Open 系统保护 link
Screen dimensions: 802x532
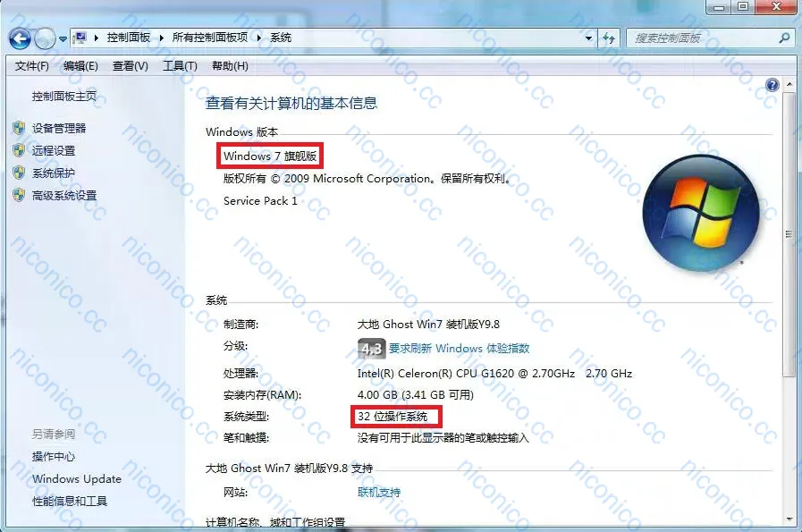53,173
